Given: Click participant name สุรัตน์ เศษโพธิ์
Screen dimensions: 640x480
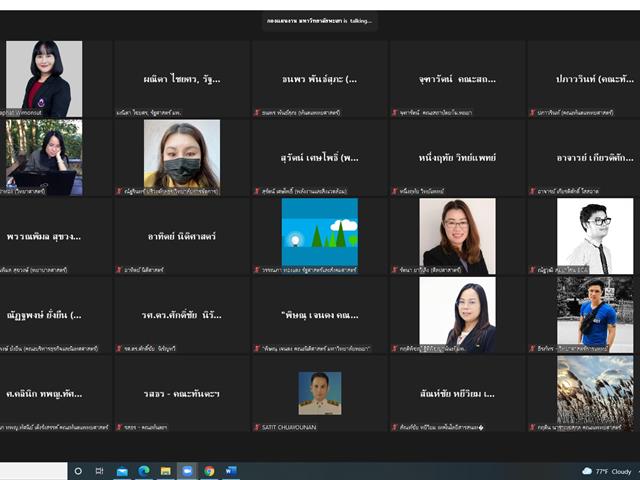Looking at the screenshot, I should click(320, 158).
